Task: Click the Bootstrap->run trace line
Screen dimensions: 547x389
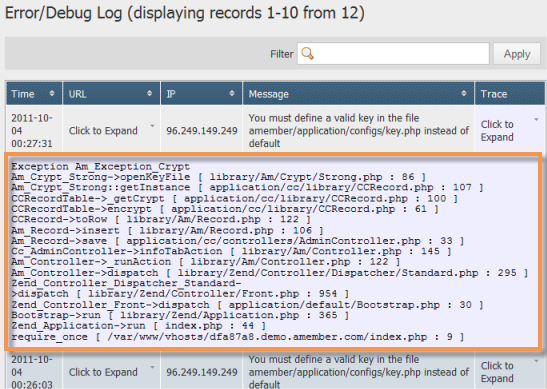Action: 180,315
